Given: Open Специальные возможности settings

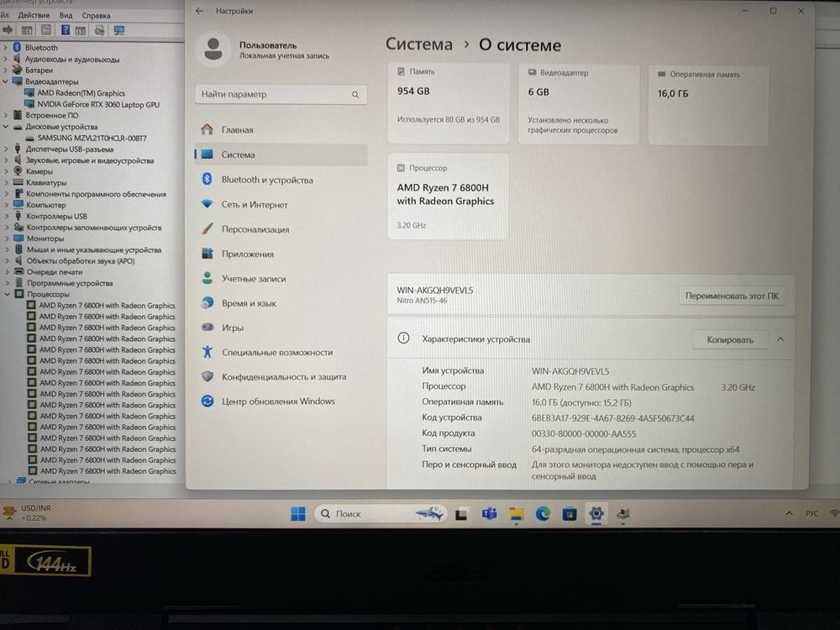Looking at the screenshot, I should click(x=281, y=353).
